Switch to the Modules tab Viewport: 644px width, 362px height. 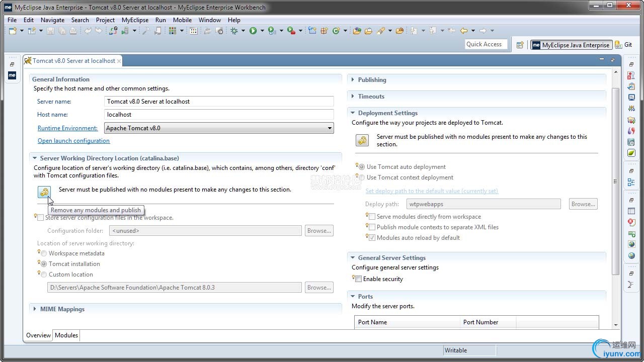(x=66, y=335)
